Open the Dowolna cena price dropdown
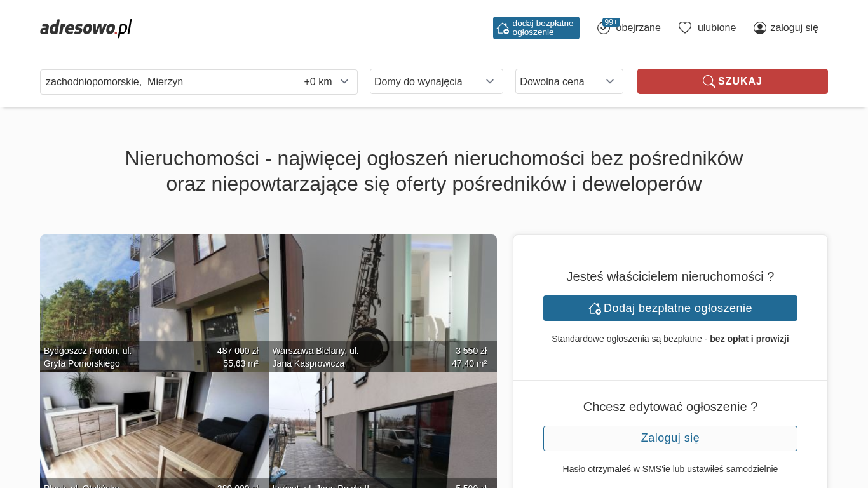The height and width of the screenshot is (488, 868). point(569,81)
